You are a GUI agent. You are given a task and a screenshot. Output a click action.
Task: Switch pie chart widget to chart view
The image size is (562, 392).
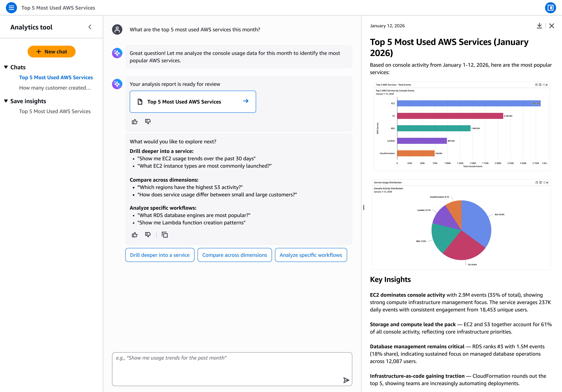[547, 183]
